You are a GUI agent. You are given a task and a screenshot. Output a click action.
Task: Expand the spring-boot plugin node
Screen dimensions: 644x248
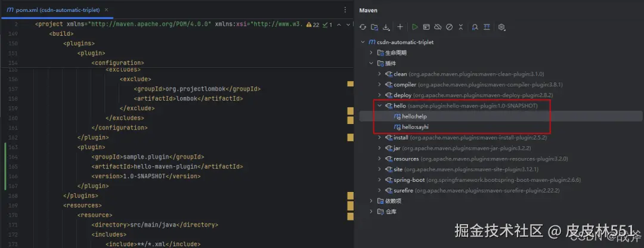(380, 179)
